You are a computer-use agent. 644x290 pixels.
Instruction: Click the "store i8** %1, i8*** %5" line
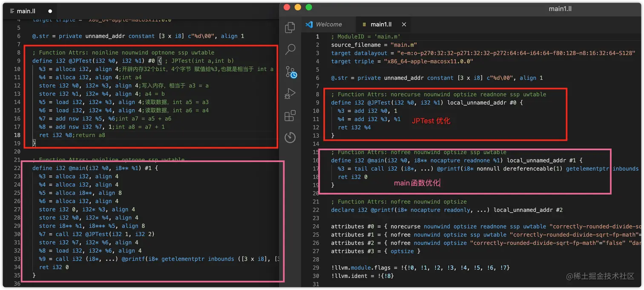92,226
